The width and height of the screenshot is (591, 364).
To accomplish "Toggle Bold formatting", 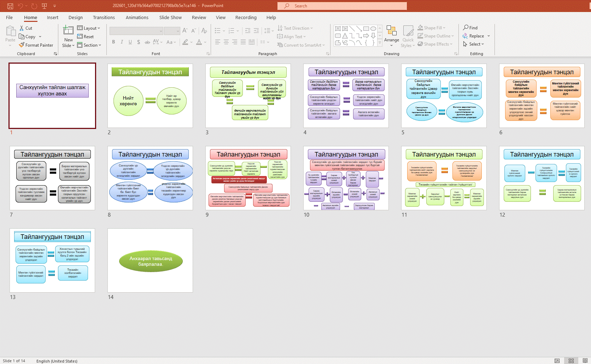I will coord(113,42).
